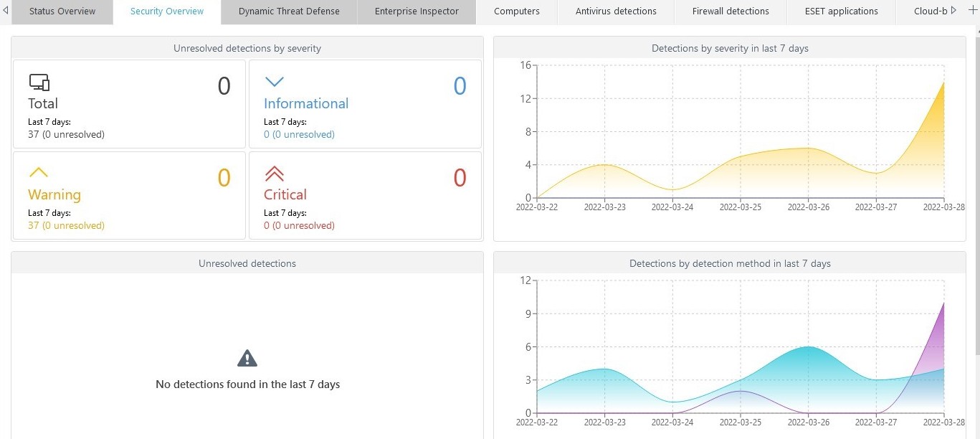
Task: Open the Warning detections link
Action: [54, 194]
